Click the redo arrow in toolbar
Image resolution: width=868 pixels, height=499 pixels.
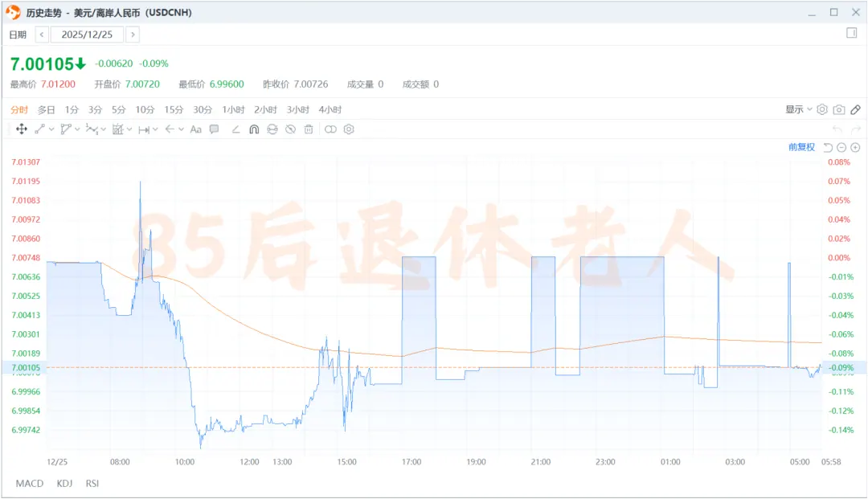coord(856,129)
